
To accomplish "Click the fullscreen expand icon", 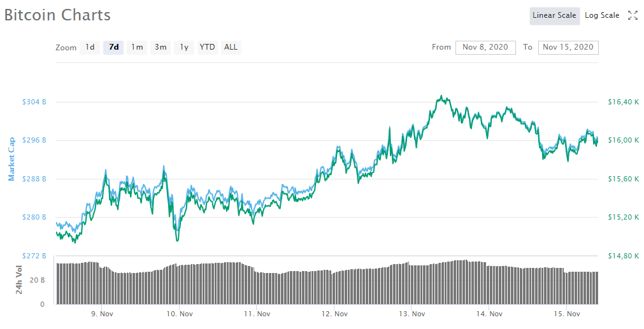I will click(x=633, y=15).
